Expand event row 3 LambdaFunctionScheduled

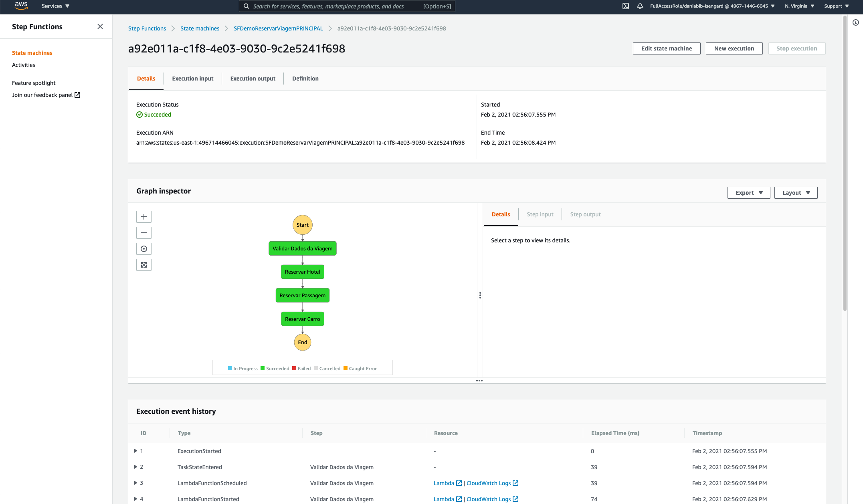tap(135, 483)
